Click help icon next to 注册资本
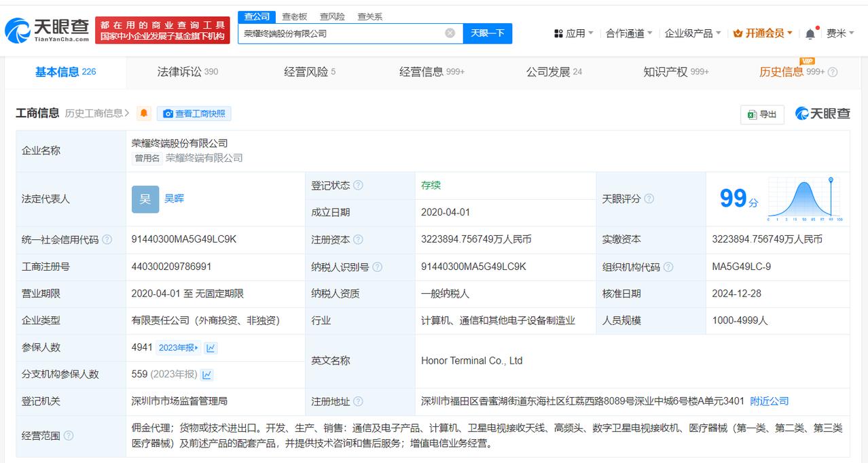The width and height of the screenshot is (868, 463). click(358, 240)
